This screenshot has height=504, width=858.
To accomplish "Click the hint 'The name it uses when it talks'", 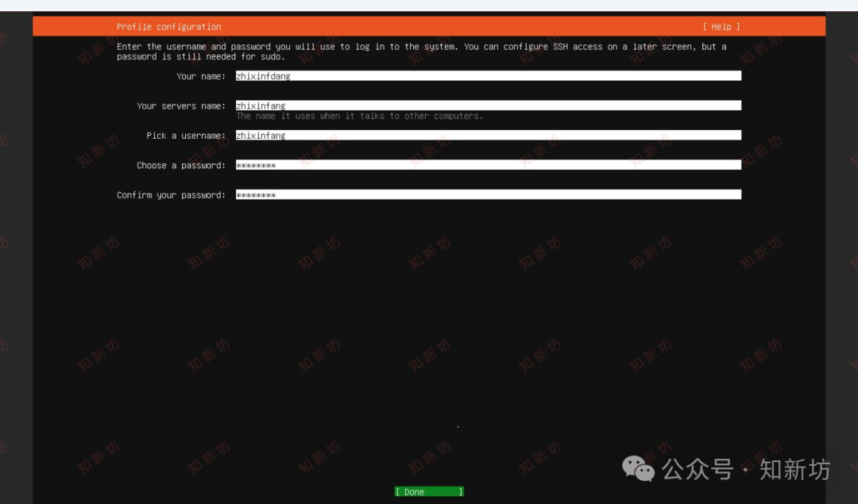I will tap(360, 116).
